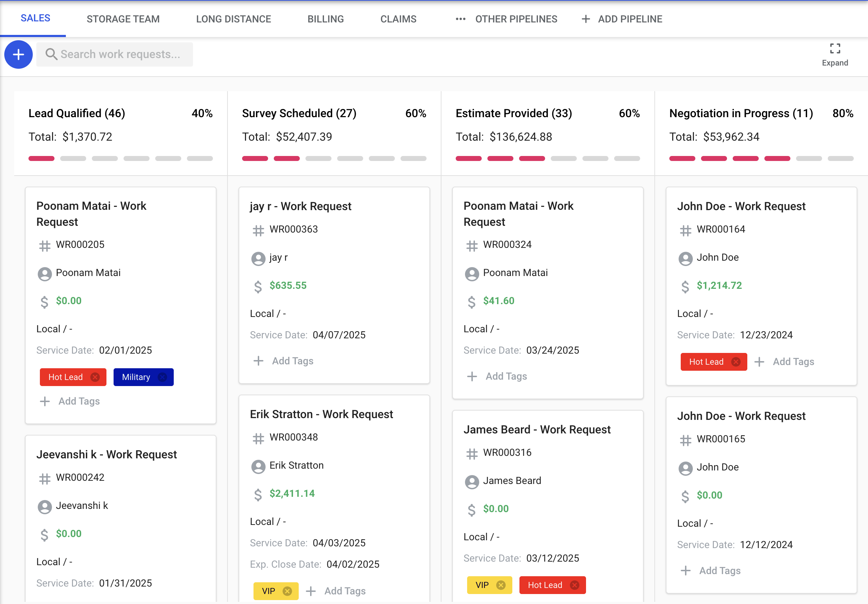
Task: Select the Claims pipeline tab
Action: point(398,19)
